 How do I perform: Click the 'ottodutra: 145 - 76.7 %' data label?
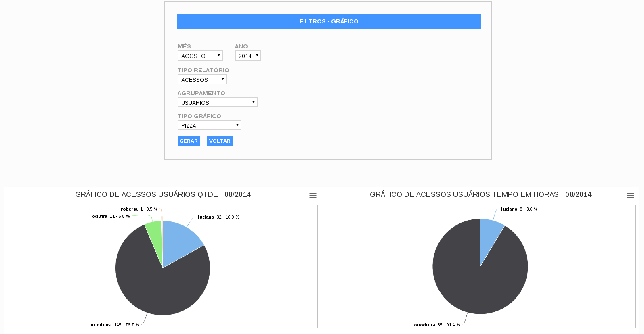point(115,325)
